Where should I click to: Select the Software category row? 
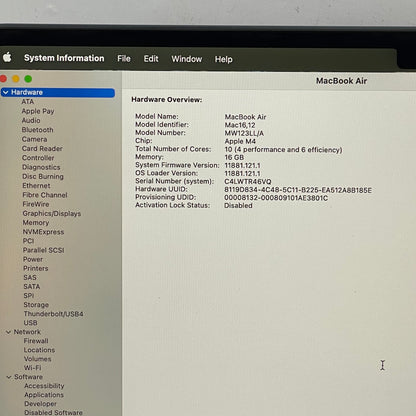click(28, 377)
